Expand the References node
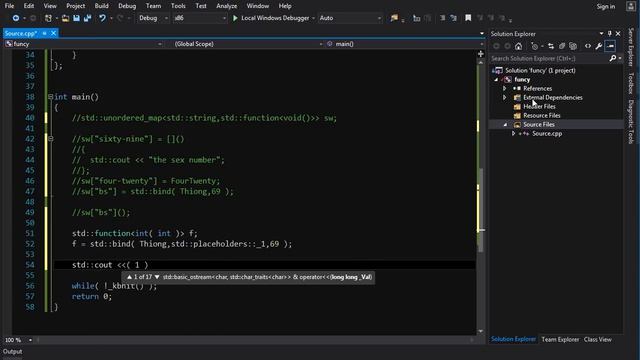Screen dimensions: 640x360 point(505,88)
